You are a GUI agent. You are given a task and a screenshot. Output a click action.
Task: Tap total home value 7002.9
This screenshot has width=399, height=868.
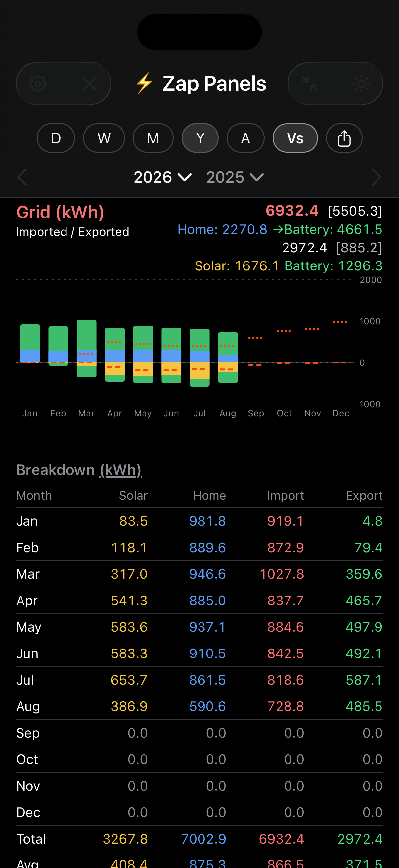click(x=204, y=839)
